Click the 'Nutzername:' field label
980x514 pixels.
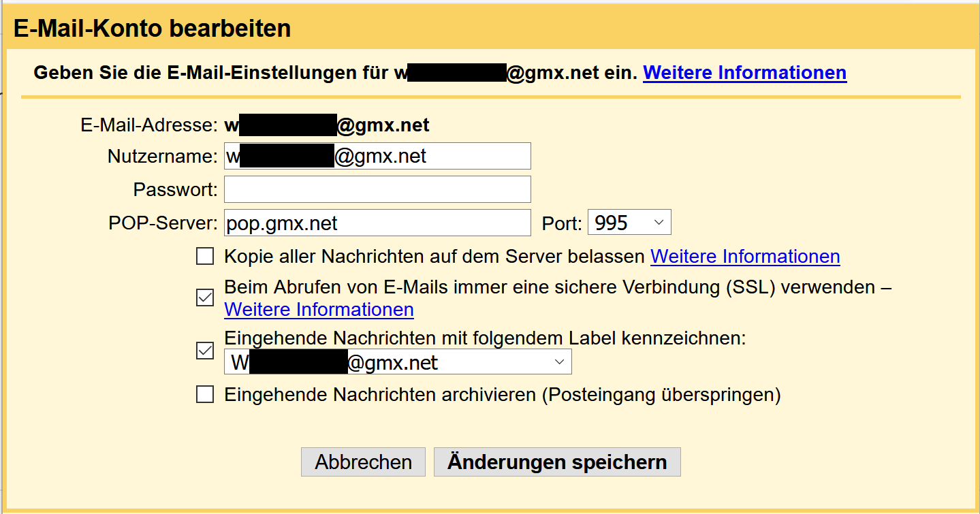(162, 157)
